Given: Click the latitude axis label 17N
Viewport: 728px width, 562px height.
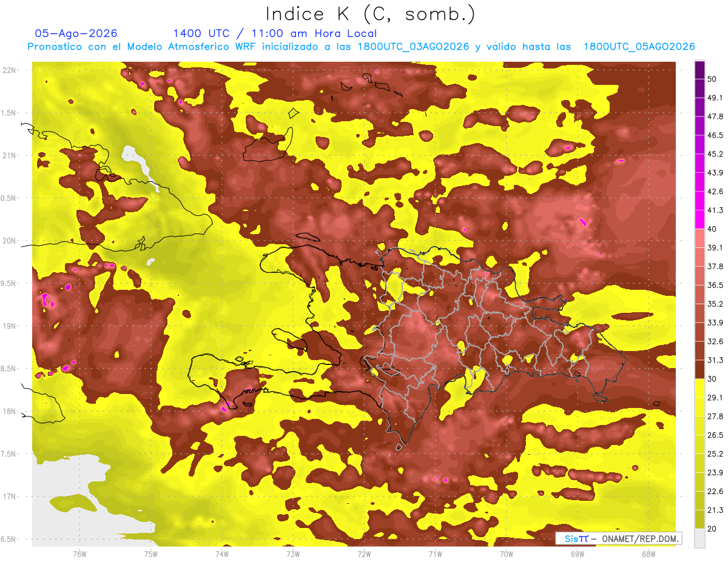Looking at the screenshot, I should pyautogui.click(x=10, y=497).
